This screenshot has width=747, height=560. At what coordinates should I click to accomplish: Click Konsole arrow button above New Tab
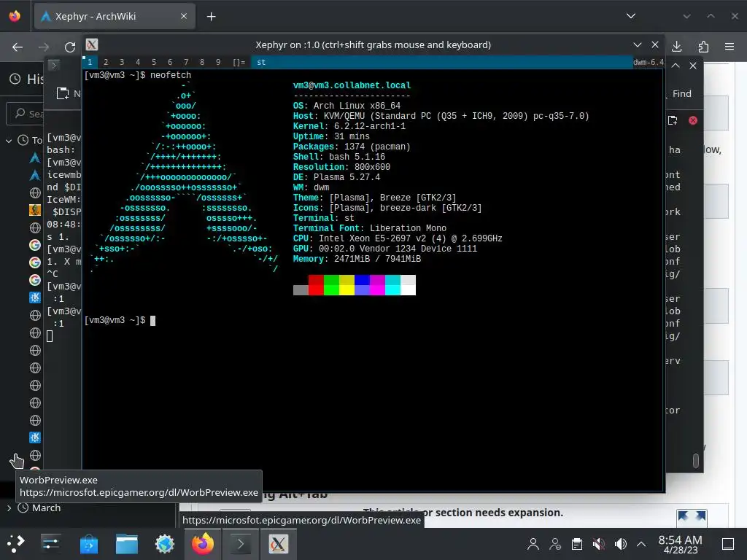tap(54, 65)
